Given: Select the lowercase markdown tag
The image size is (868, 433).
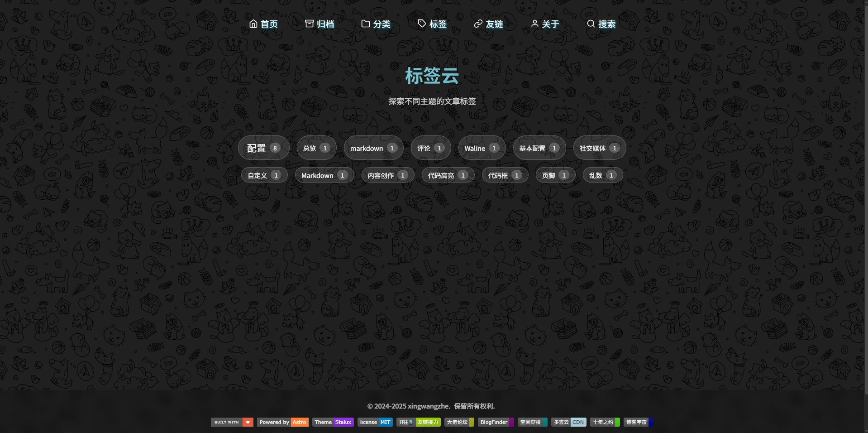Looking at the screenshot, I should (373, 148).
